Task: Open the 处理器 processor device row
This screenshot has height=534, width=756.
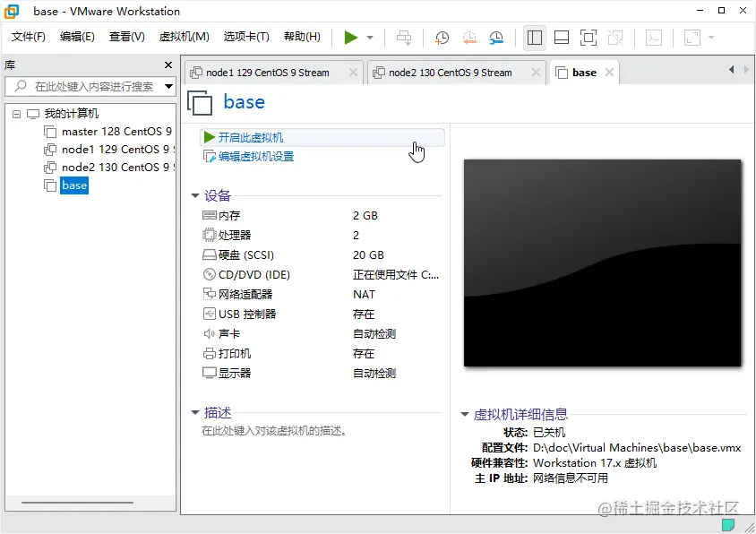Action: 322,236
